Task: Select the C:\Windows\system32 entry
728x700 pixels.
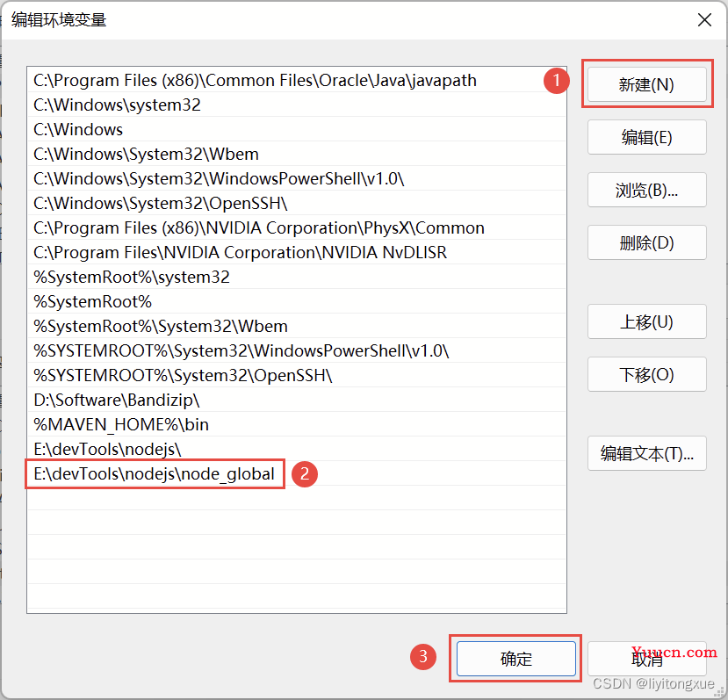Action: (x=297, y=105)
